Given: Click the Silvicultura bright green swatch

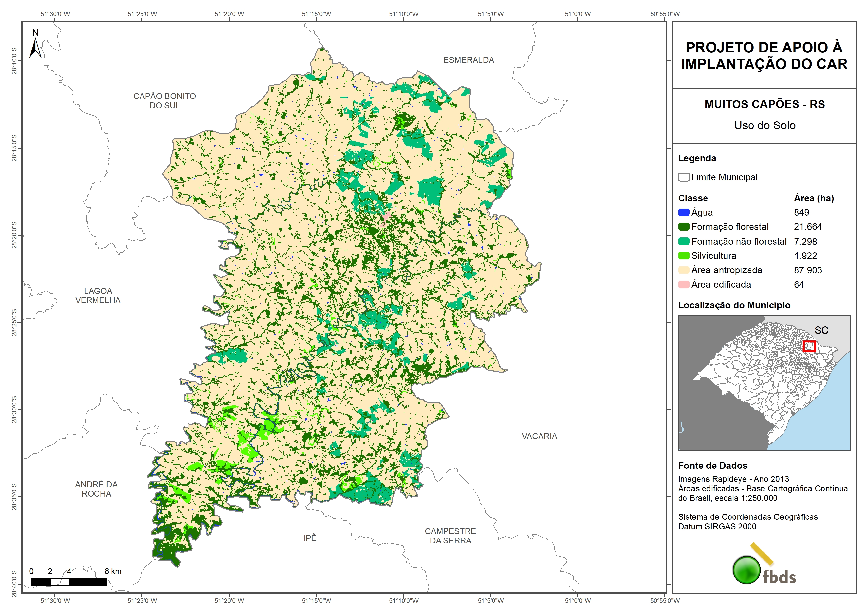Looking at the screenshot, I should click(683, 255).
